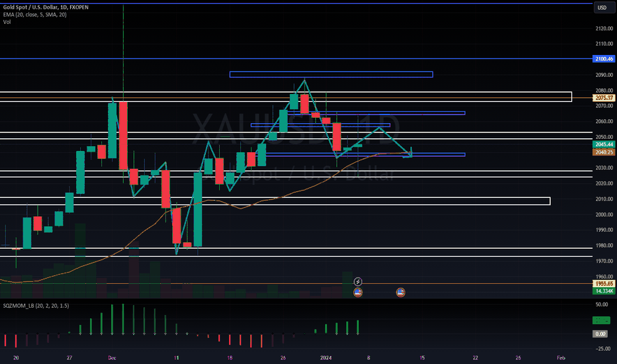Click the 50.00 indicator axis tick
Viewport: 617px width, 364px height.
pyautogui.click(x=602, y=304)
